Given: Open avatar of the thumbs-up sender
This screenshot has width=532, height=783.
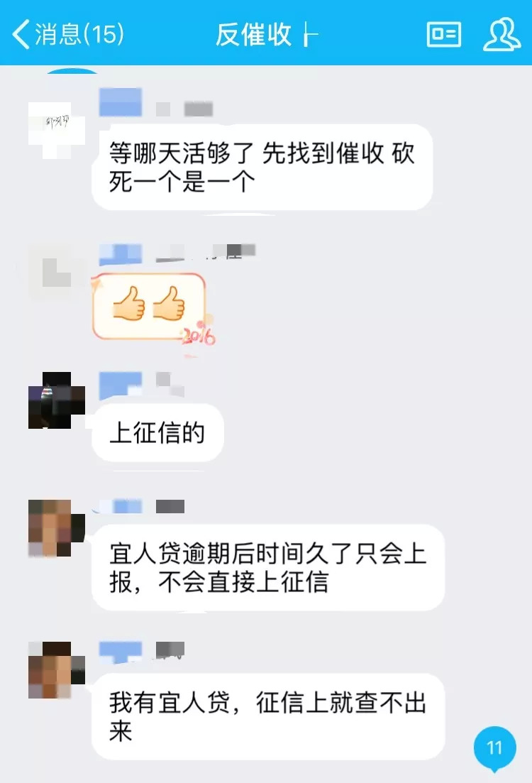Looking at the screenshot, I should click(57, 272).
